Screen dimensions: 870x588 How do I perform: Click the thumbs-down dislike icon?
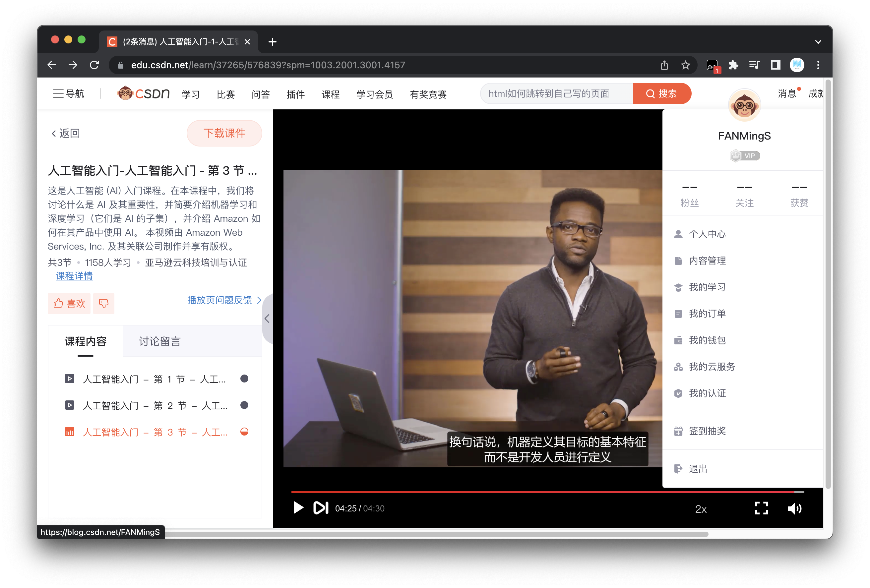point(104,303)
